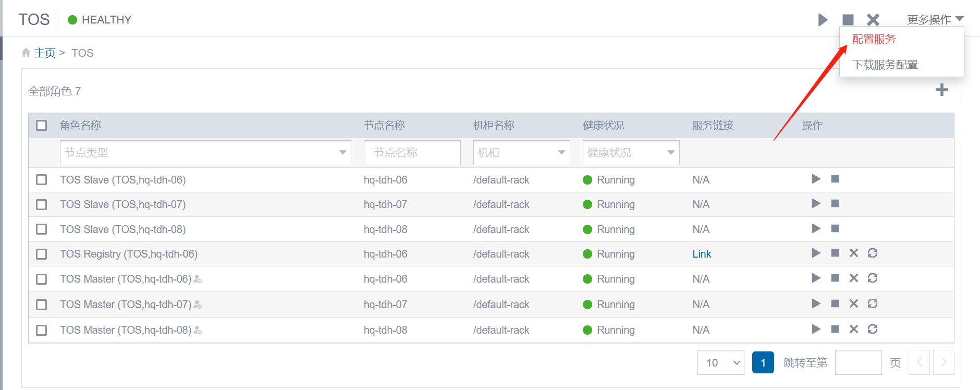Image resolution: width=980 pixels, height=390 pixels.
Task: Open the 健康状况 filter dropdown
Action: point(631,153)
